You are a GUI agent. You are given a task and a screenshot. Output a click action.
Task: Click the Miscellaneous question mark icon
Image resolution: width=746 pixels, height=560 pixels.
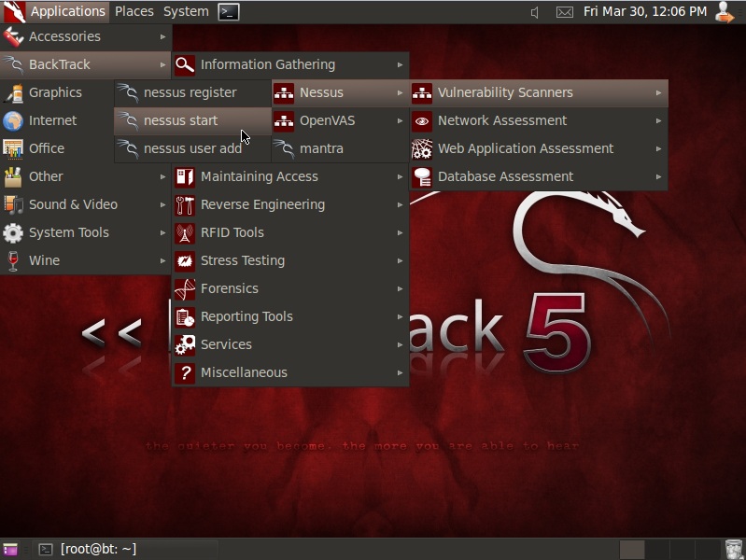pyautogui.click(x=185, y=373)
